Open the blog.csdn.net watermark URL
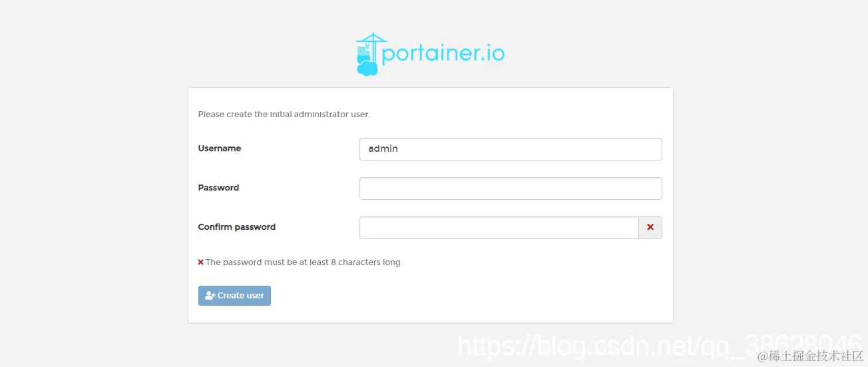This screenshot has width=868, height=367. click(659, 345)
